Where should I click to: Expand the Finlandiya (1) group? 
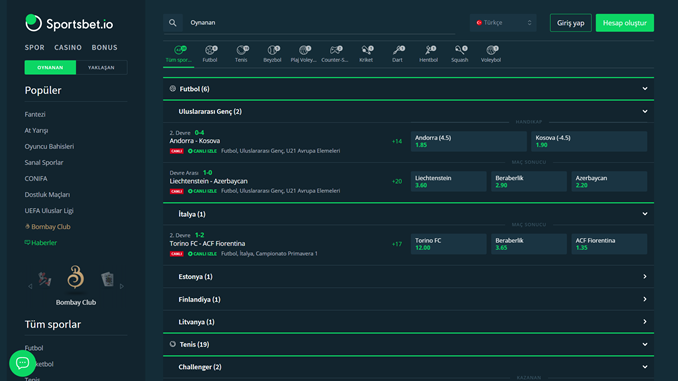(408, 299)
